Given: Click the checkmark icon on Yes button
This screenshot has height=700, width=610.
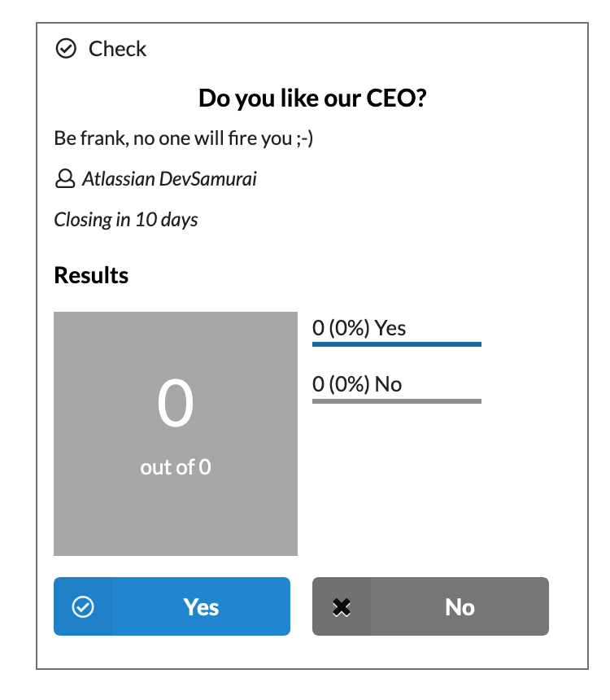Looking at the screenshot, I should point(83,607).
